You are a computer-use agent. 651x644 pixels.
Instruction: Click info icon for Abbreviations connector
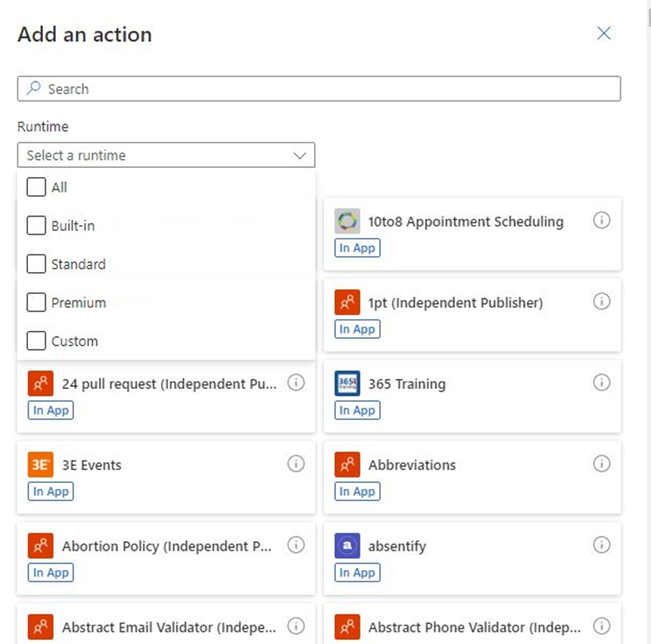[x=601, y=464]
